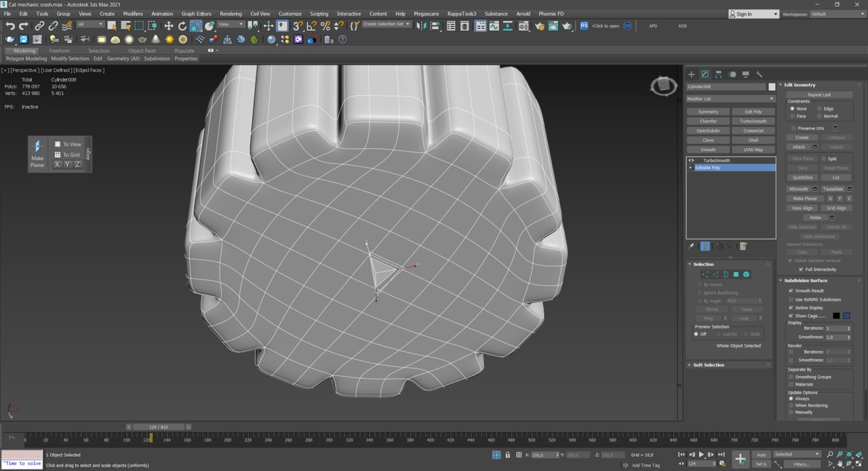Screen dimensions: 868x471
Task: Select the Move tool in main toolbar
Action: [x=168, y=26]
